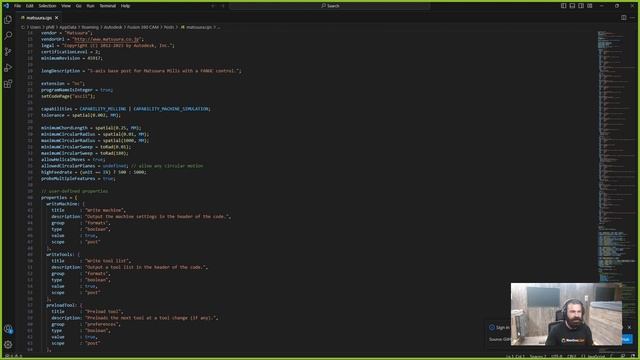The height and width of the screenshot is (360, 640).
Task: Click the writeTools property line
Action: click(x=63, y=254)
